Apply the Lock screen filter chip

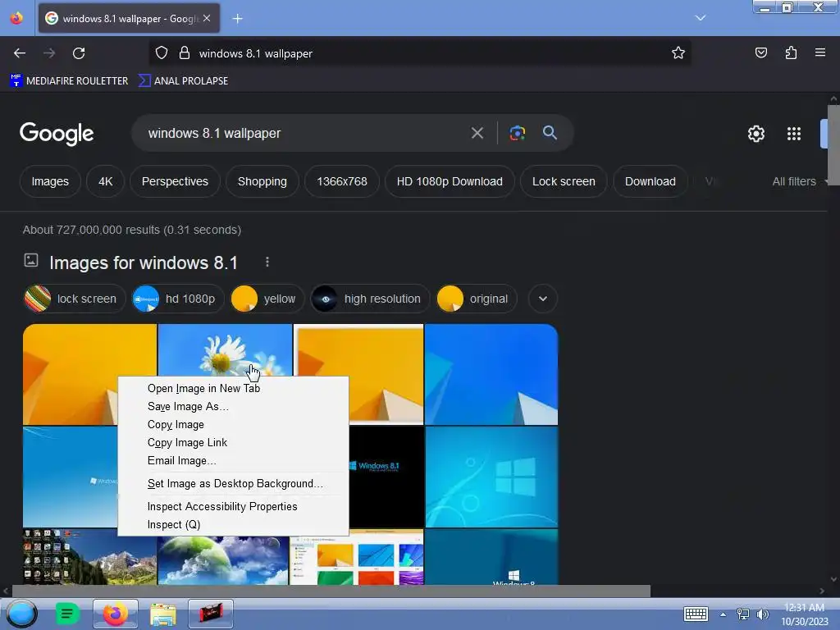(x=564, y=181)
